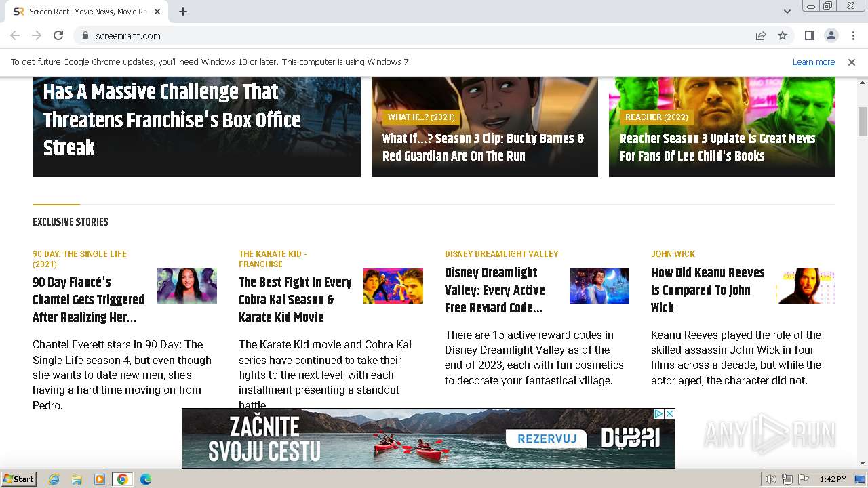
Task: Dismiss the Chrome update notification bar
Action: click(x=852, y=62)
